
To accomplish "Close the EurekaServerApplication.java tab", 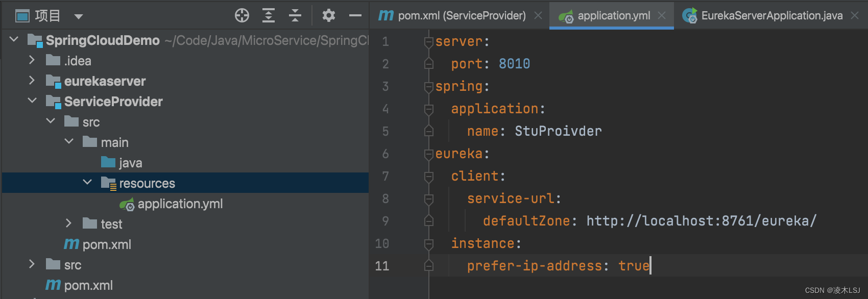I will tap(855, 16).
